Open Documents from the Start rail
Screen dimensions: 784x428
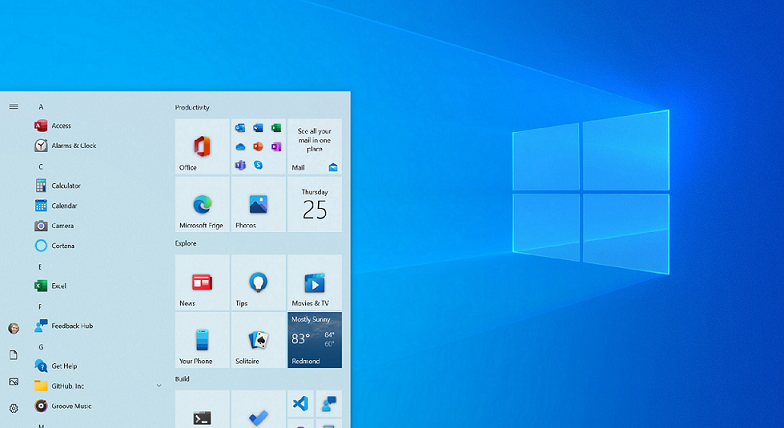point(14,354)
